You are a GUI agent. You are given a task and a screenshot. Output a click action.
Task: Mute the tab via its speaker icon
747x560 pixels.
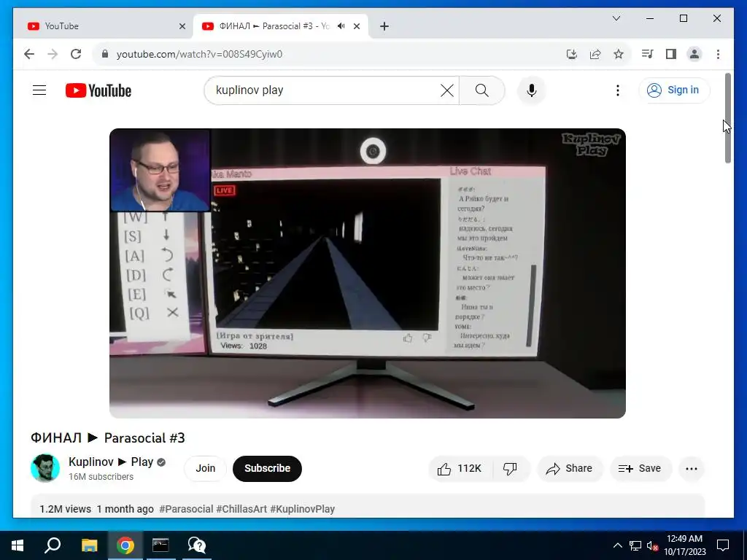coord(341,26)
